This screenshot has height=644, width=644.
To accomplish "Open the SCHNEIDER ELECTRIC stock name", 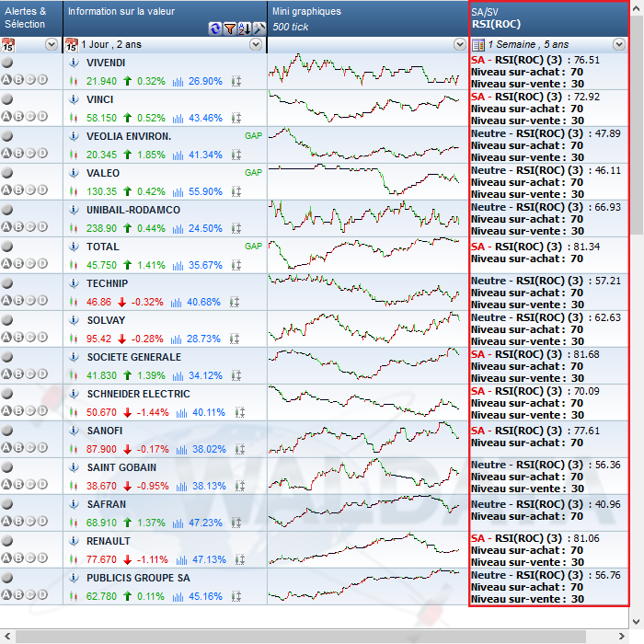I will [138, 394].
